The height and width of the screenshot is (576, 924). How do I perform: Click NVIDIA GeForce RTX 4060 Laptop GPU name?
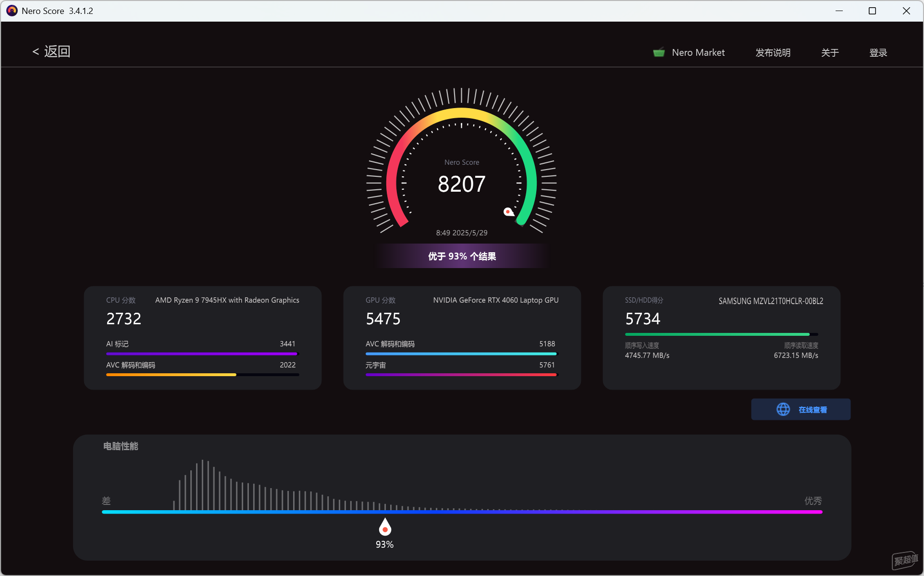coord(496,300)
